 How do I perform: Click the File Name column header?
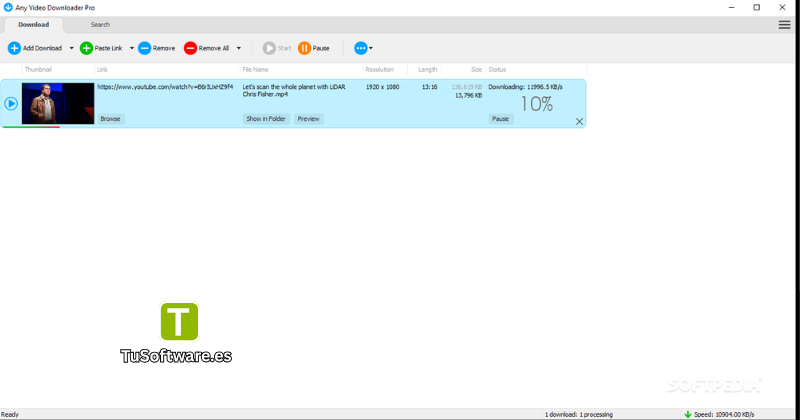tap(255, 69)
